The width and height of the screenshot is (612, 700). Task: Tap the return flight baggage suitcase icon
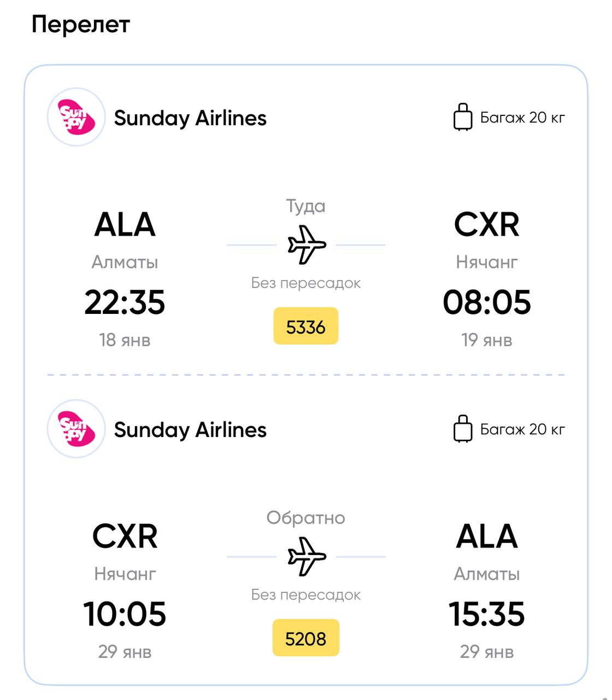pos(463,429)
